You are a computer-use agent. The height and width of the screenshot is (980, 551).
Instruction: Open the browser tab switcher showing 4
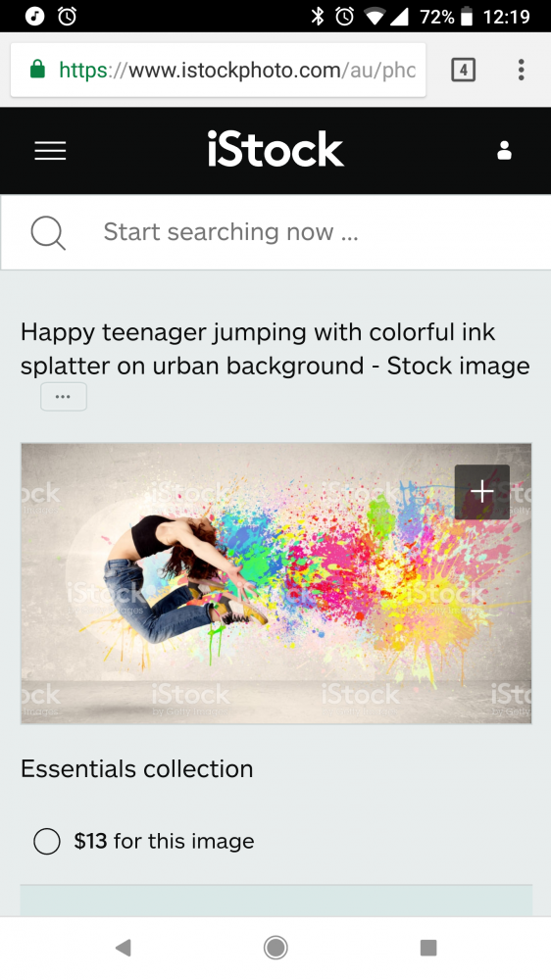point(464,70)
